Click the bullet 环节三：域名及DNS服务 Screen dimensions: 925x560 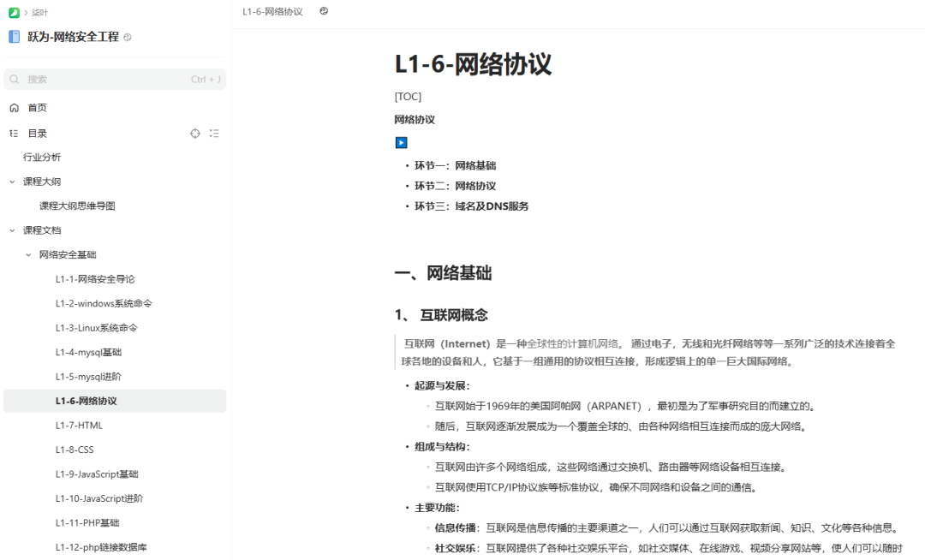[x=471, y=206]
